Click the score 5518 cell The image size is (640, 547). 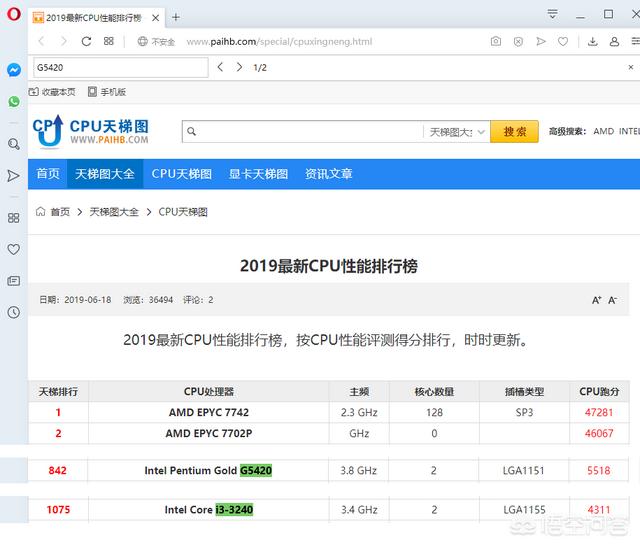click(x=598, y=470)
